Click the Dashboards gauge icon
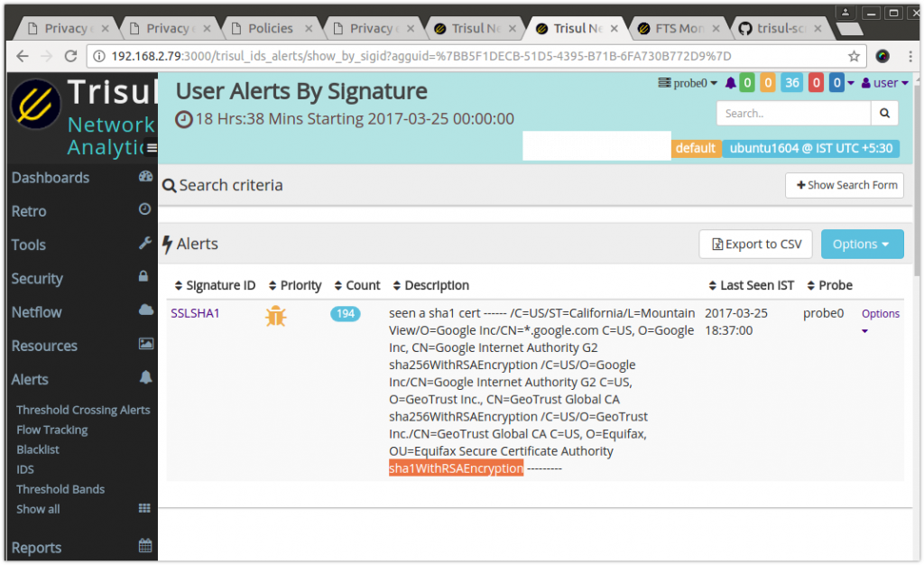Screen dimensions: 924x565 tap(145, 177)
